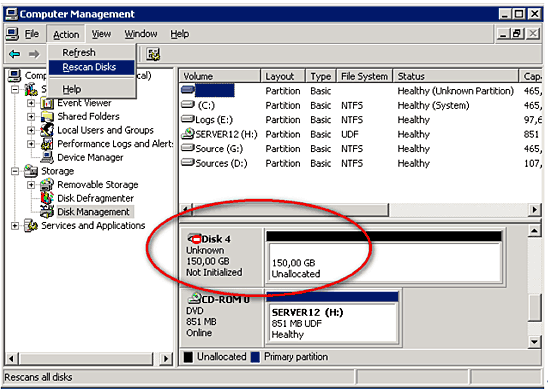Viewport: 548px width, 392px height.
Task: Click the Shared Folders icon
Action: coord(47,116)
